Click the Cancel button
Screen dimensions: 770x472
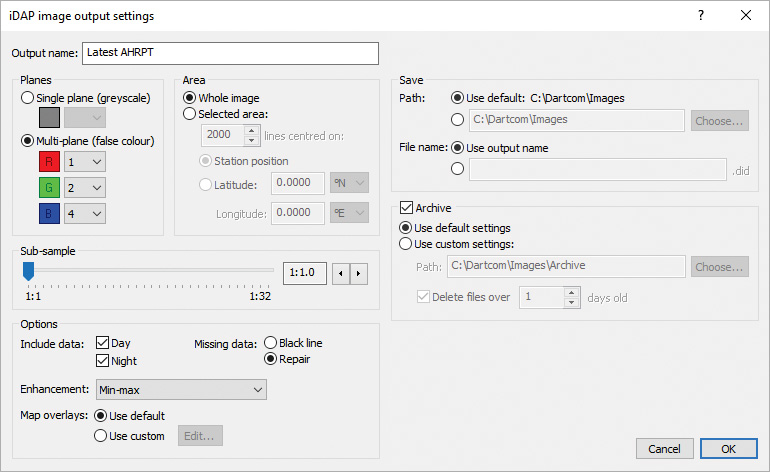click(x=664, y=448)
